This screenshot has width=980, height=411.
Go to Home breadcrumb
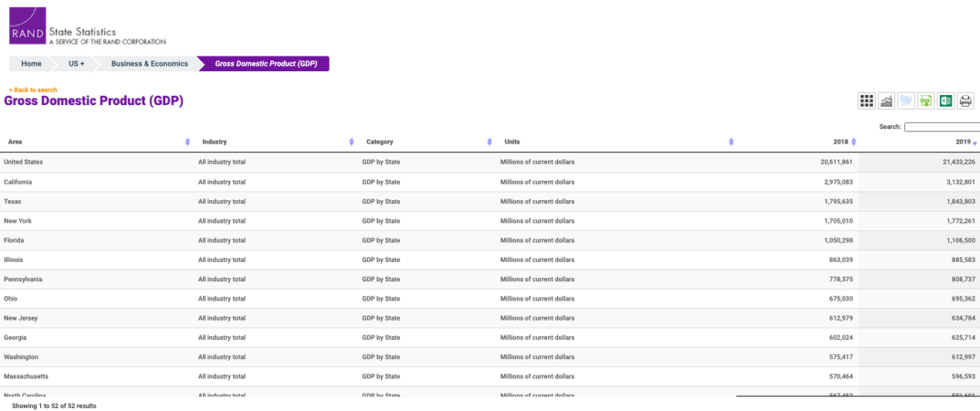click(x=32, y=63)
